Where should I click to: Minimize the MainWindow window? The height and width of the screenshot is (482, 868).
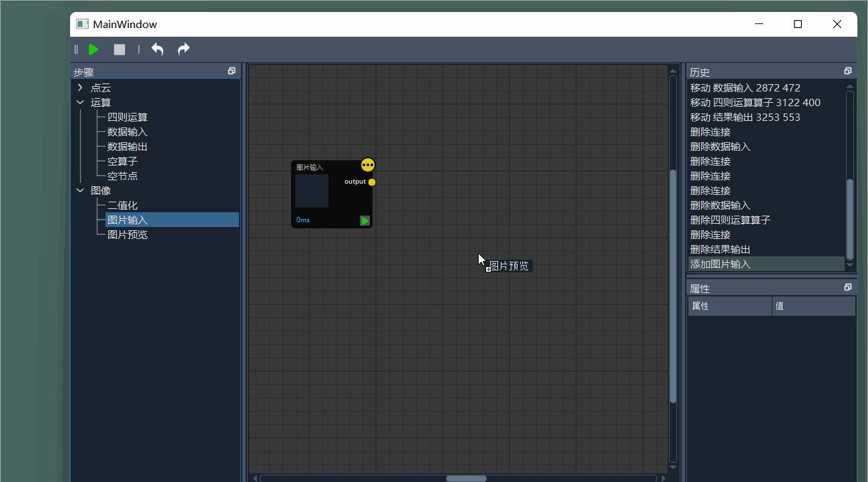759,24
